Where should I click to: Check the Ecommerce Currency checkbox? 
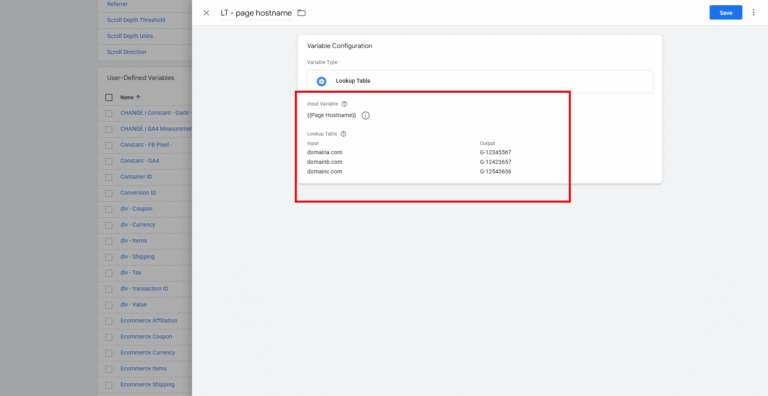[x=109, y=353]
